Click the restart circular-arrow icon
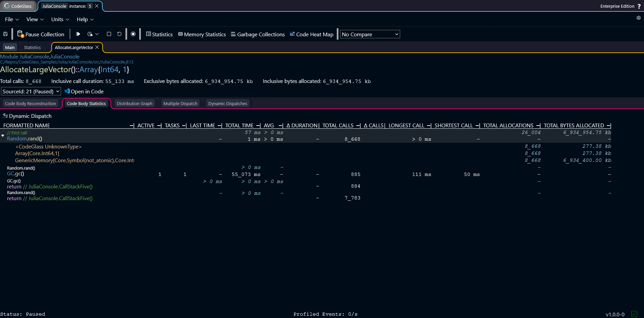Viewport: 644px width, 318px height. [119, 34]
